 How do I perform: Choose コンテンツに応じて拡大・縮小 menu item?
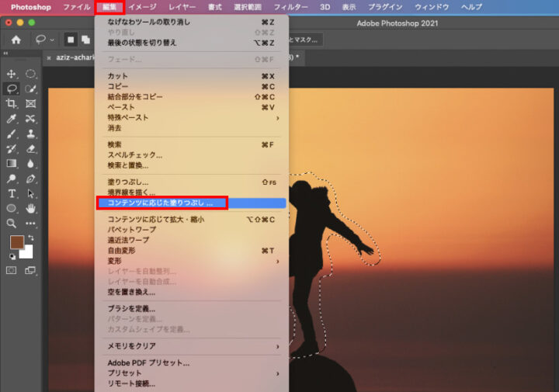click(192, 220)
